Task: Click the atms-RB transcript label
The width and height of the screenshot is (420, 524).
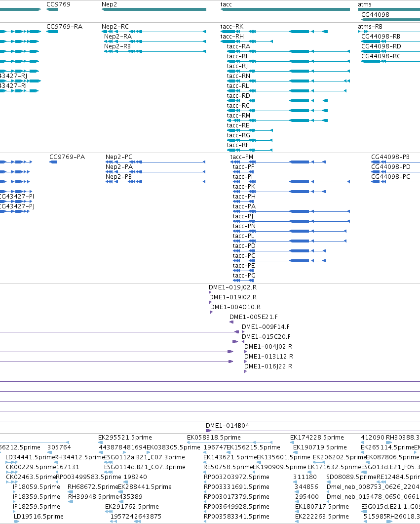Action: click(x=370, y=26)
